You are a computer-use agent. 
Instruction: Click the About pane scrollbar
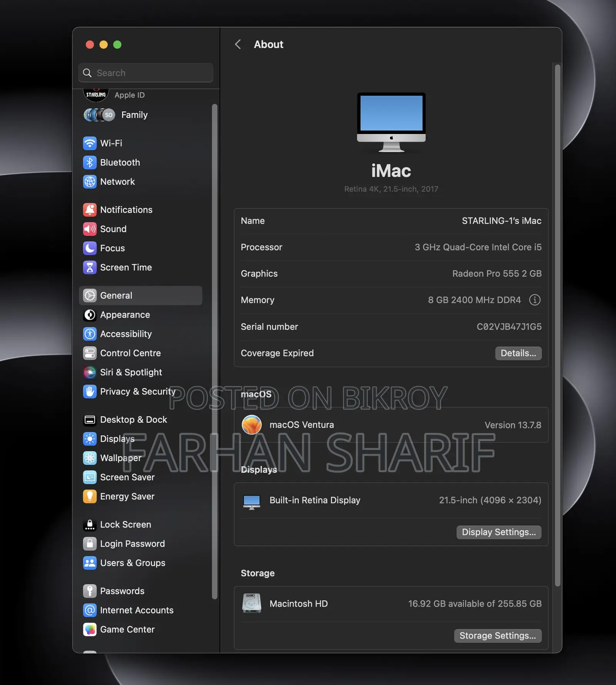(557, 325)
